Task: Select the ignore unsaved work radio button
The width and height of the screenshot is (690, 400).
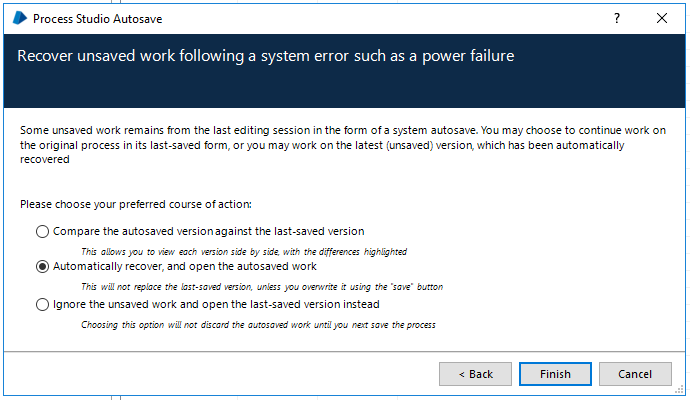Action: pyautogui.click(x=42, y=304)
